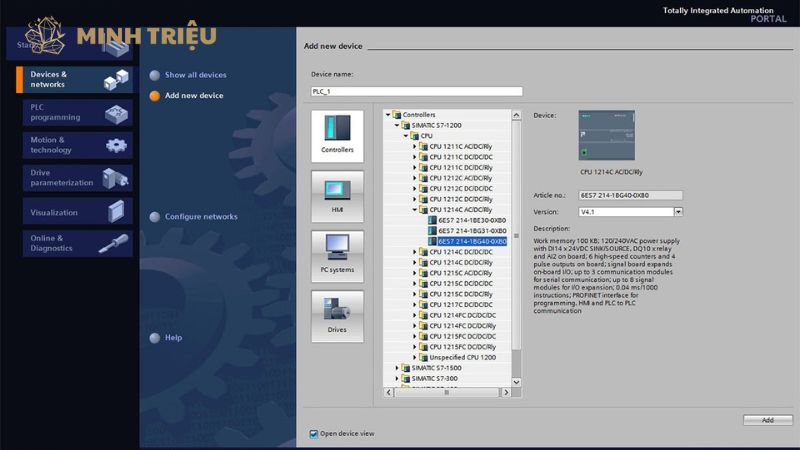Switch to Devices & networks portal
Image resolution: width=800 pixels, height=450 pixels.
pyautogui.click(x=75, y=79)
